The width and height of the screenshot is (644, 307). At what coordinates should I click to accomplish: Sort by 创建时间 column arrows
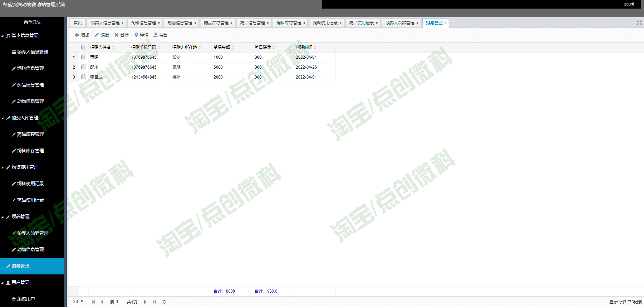tap(315, 47)
